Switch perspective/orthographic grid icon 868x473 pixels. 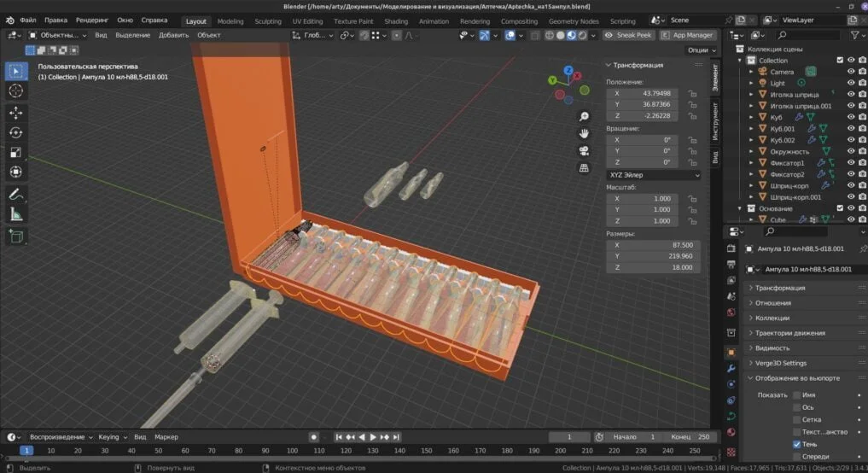click(x=584, y=168)
